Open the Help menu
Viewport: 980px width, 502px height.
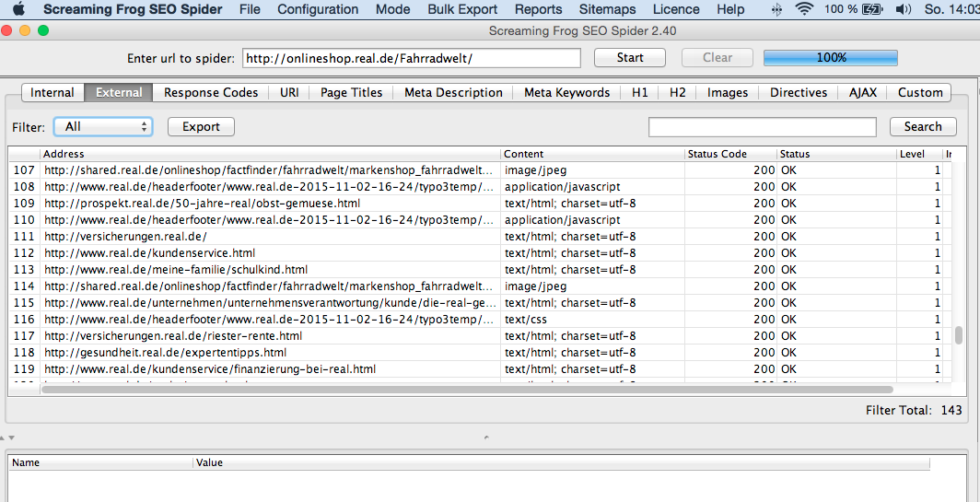(x=730, y=9)
